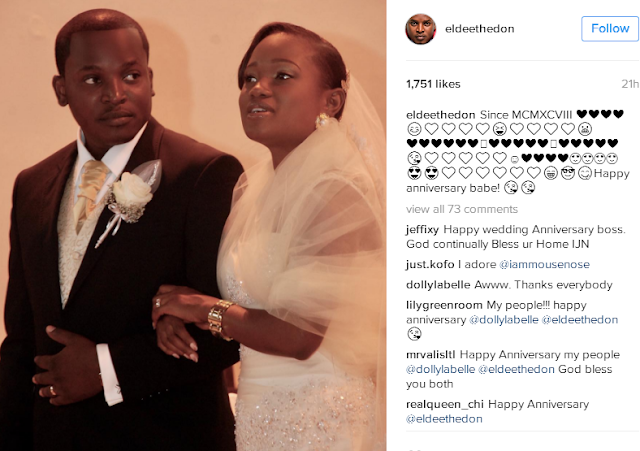Open dollylabelle commenter profile
640x451 pixels.
(438, 285)
